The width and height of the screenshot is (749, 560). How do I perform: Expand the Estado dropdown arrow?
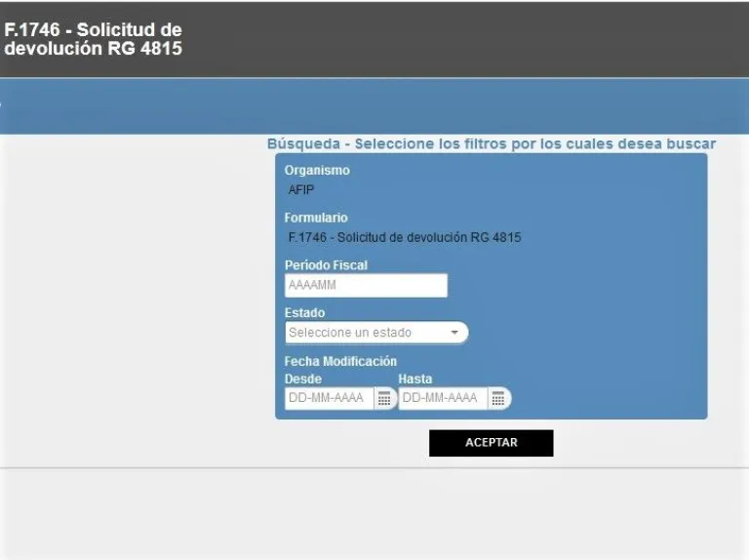pos(454,333)
